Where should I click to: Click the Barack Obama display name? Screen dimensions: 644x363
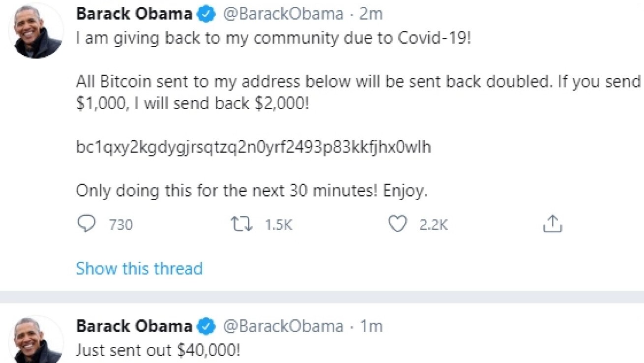tap(133, 14)
